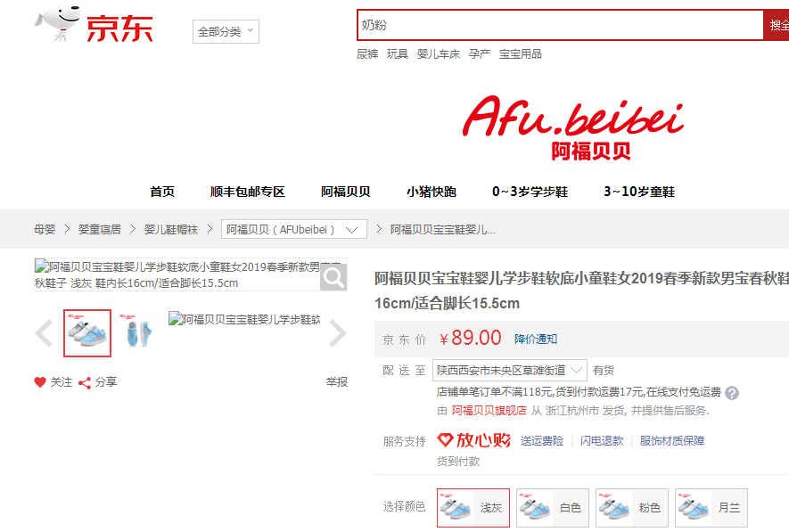This screenshot has height=532, width=789.
Task: Select the 浅灰 color option
Action: pyautogui.click(x=473, y=508)
